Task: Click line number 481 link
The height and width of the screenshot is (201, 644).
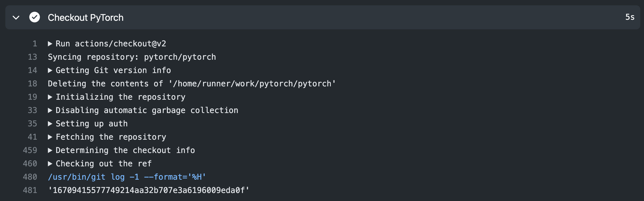Action: [x=30, y=190]
